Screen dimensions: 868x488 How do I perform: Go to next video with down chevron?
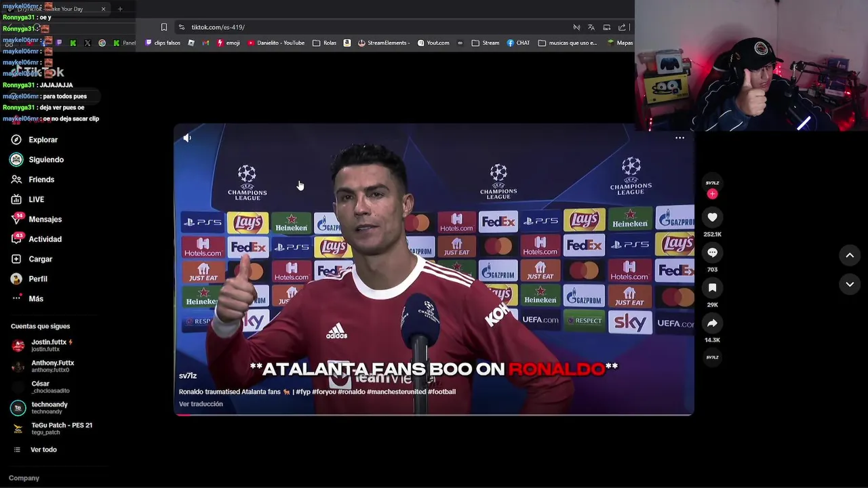[849, 284]
